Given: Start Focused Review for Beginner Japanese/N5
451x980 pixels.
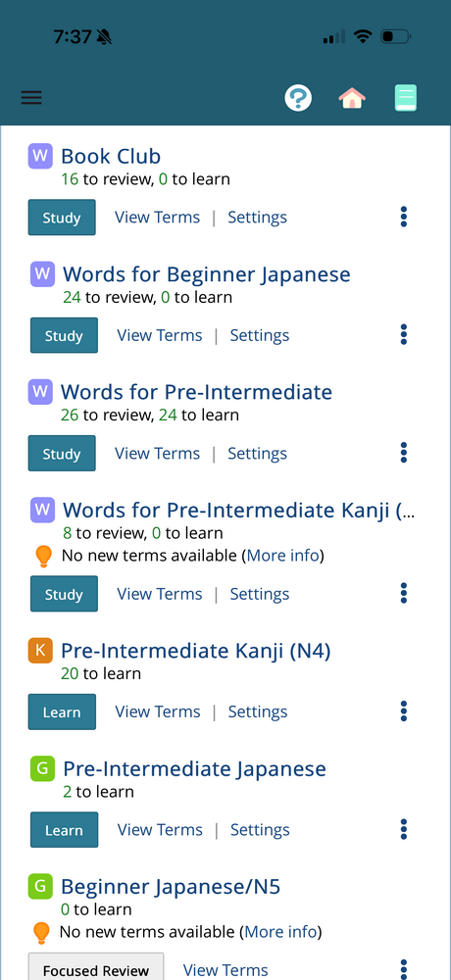Looking at the screenshot, I should click(x=96, y=967).
